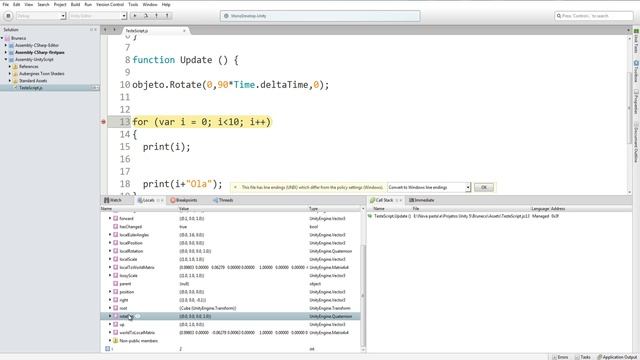Open the Search menu
640x360 pixels.
43,4
